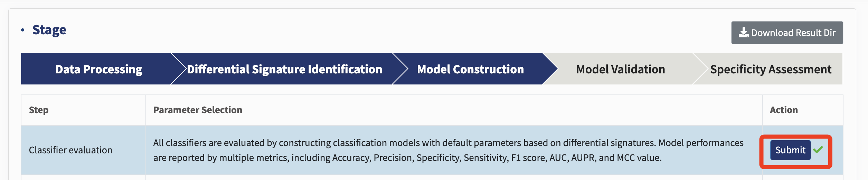The height and width of the screenshot is (180, 868).
Task: Click the Stage section heading
Action: coord(49,30)
